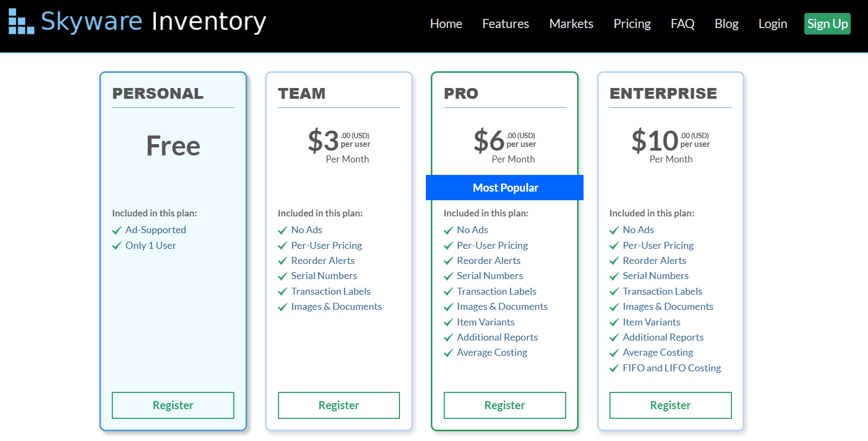
Task: Click checkmark beside Enterprise Reorder Alerts
Action: tap(614, 261)
